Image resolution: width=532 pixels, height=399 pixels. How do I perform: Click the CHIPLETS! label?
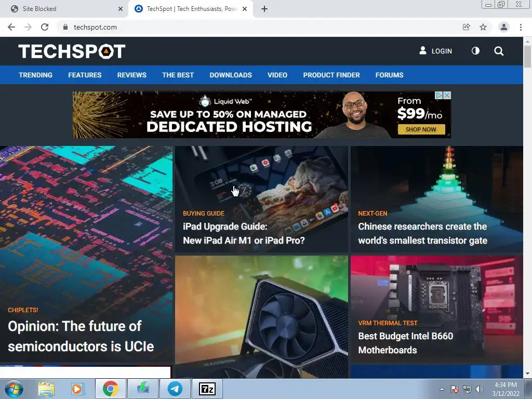pyautogui.click(x=23, y=310)
